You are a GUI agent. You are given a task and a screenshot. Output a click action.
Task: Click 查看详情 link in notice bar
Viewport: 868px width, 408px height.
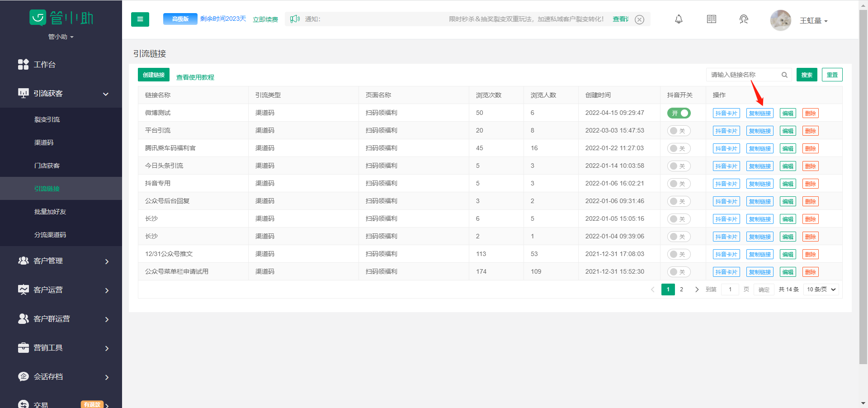(x=621, y=19)
